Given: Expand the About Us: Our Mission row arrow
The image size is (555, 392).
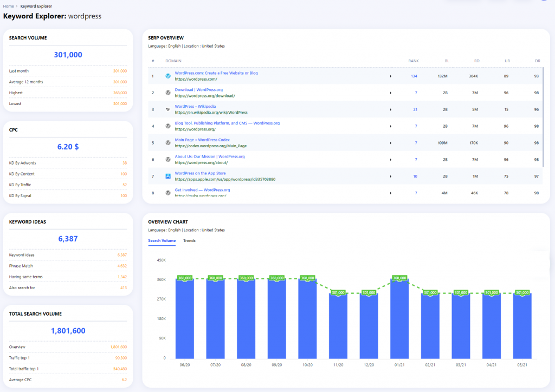Looking at the screenshot, I should click(x=391, y=160).
